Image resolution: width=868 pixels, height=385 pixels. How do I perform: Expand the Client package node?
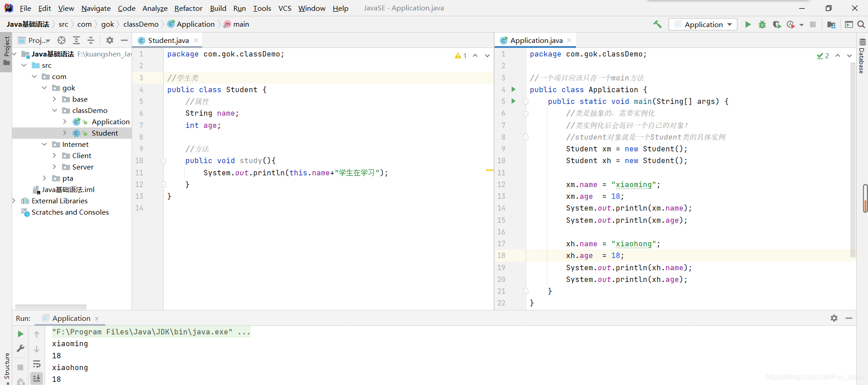(x=54, y=155)
